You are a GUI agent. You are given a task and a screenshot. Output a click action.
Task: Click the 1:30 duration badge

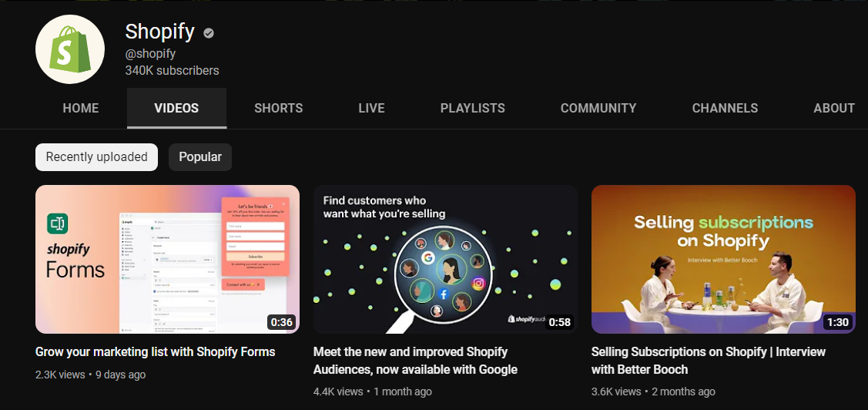coord(837,322)
